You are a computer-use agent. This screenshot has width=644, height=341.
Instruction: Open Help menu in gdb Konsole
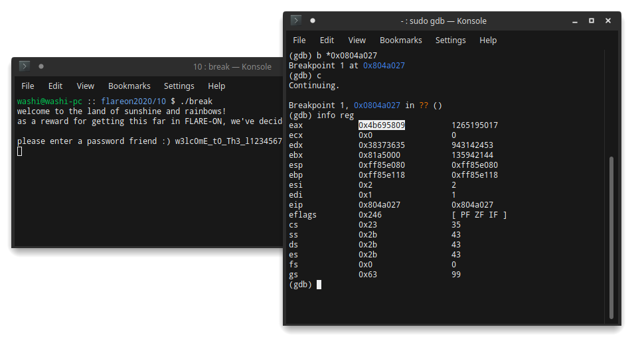[488, 40]
